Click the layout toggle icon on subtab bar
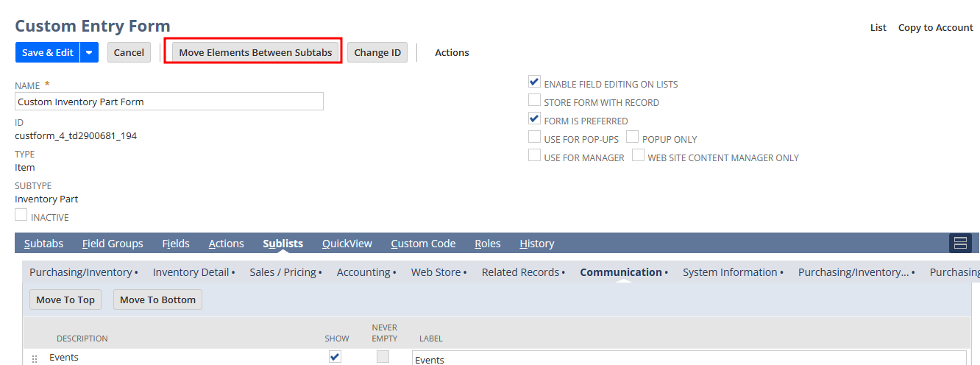Image resolution: width=980 pixels, height=365 pixels. (x=959, y=244)
